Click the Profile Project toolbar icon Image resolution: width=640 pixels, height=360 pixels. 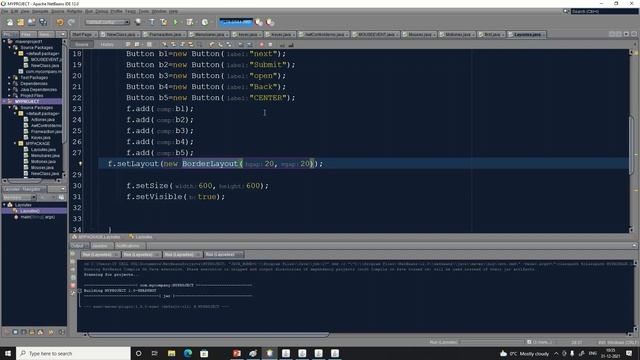205,22
